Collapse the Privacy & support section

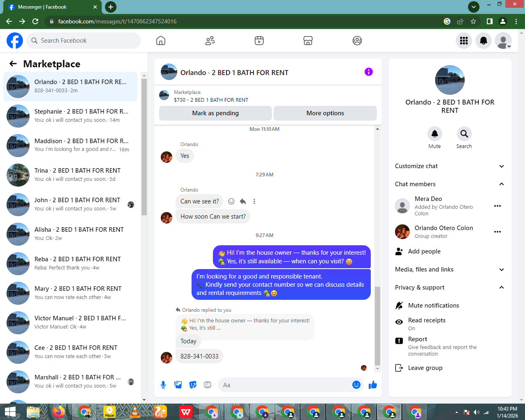coord(450,288)
